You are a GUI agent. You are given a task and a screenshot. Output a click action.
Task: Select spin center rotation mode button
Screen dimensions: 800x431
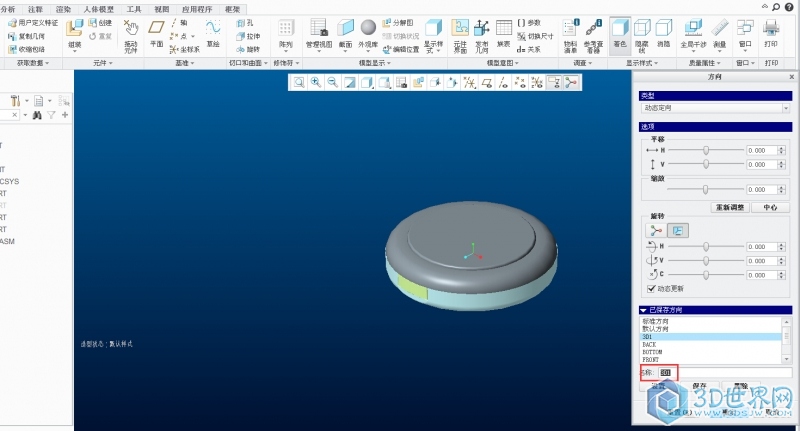coord(656,231)
